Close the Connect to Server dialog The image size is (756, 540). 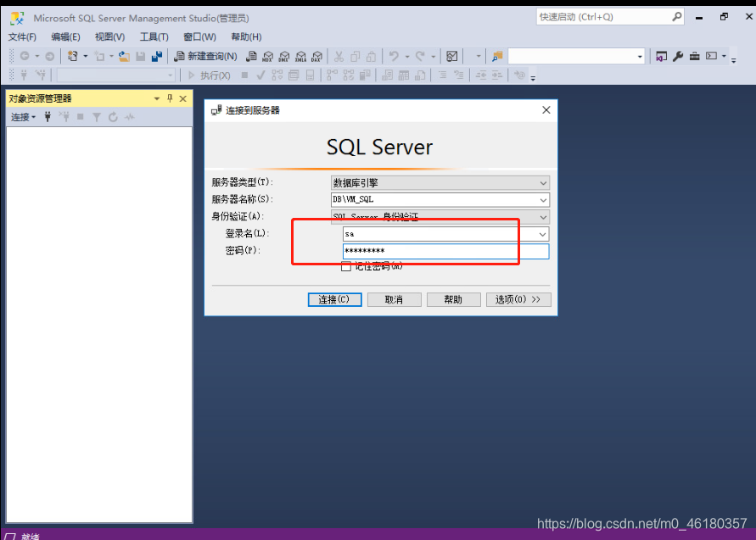[546, 110]
